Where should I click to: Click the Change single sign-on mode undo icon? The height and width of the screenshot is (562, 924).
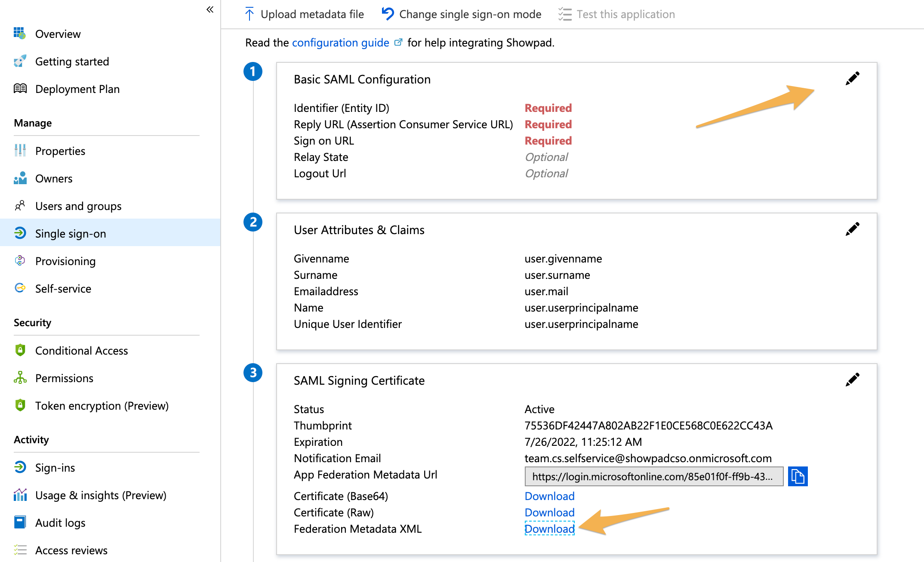(388, 14)
